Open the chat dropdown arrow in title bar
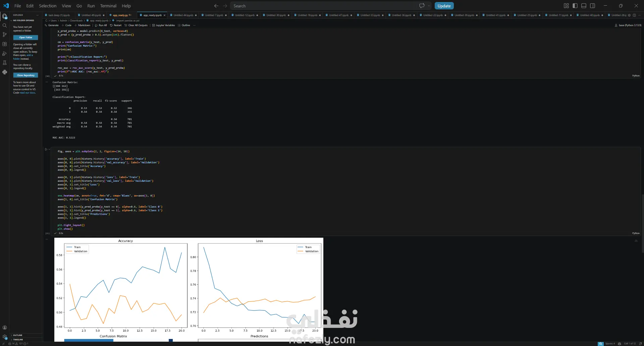 (x=429, y=6)
